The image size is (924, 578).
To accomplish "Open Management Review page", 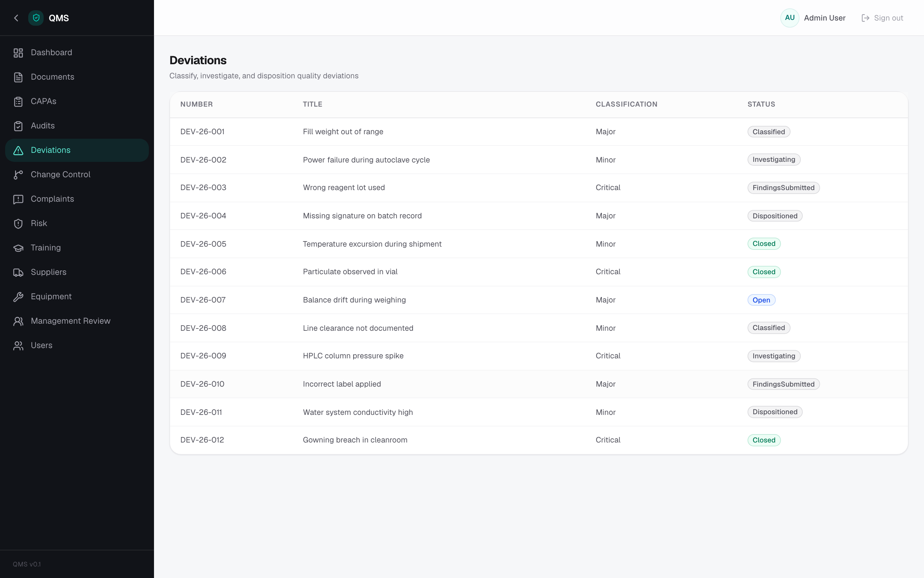I will coord(77,321).
